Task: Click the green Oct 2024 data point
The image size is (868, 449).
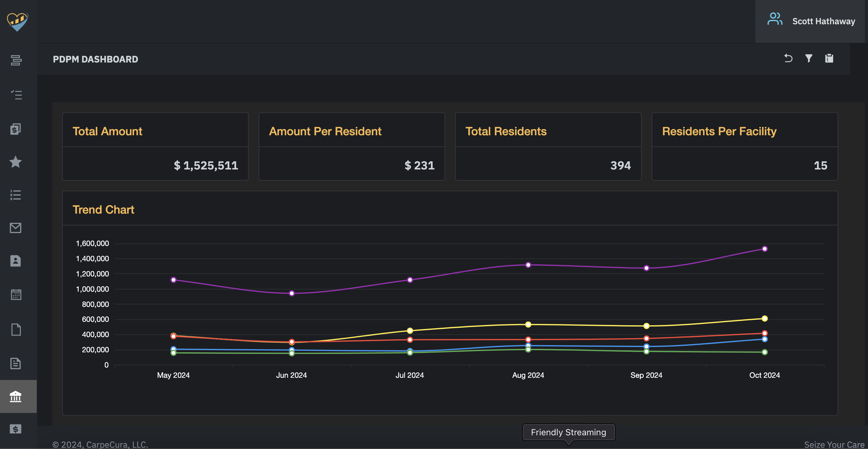Action: (764, 352)
